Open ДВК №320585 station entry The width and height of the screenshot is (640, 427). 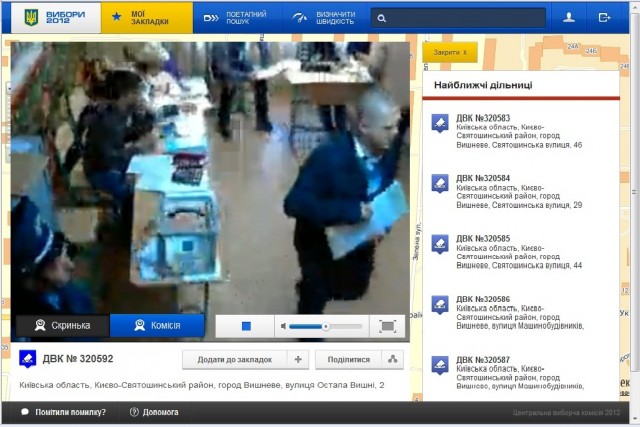tap(521, 252)
